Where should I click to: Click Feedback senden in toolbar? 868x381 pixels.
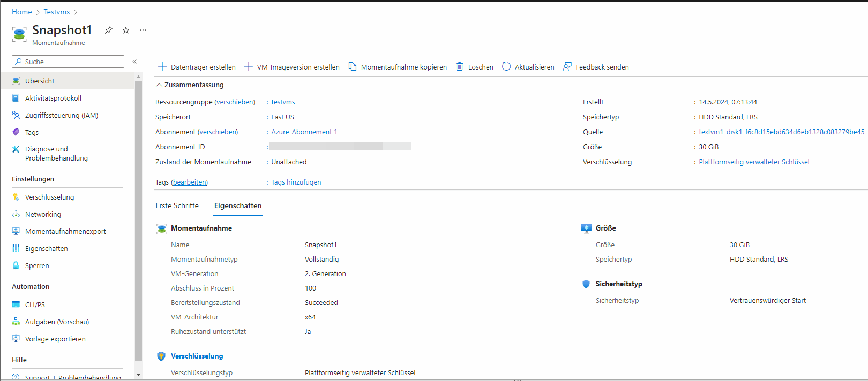pos(596,67)
